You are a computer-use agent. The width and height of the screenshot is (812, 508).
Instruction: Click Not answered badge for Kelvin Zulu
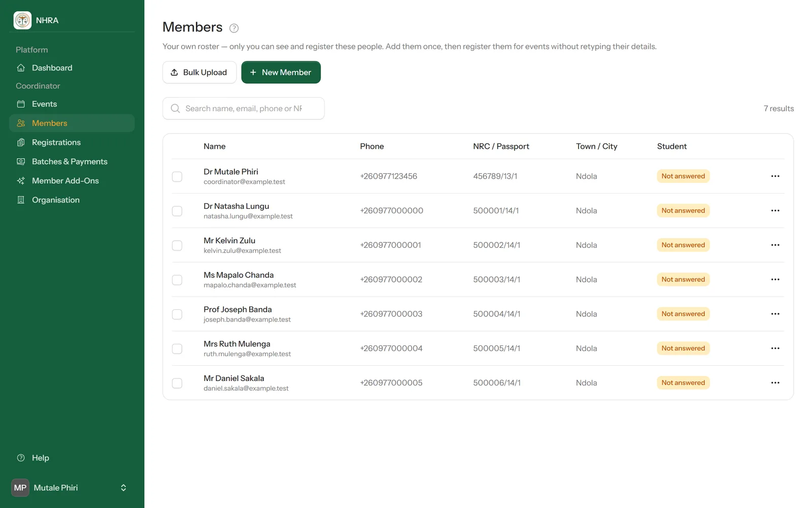(683, 245)
